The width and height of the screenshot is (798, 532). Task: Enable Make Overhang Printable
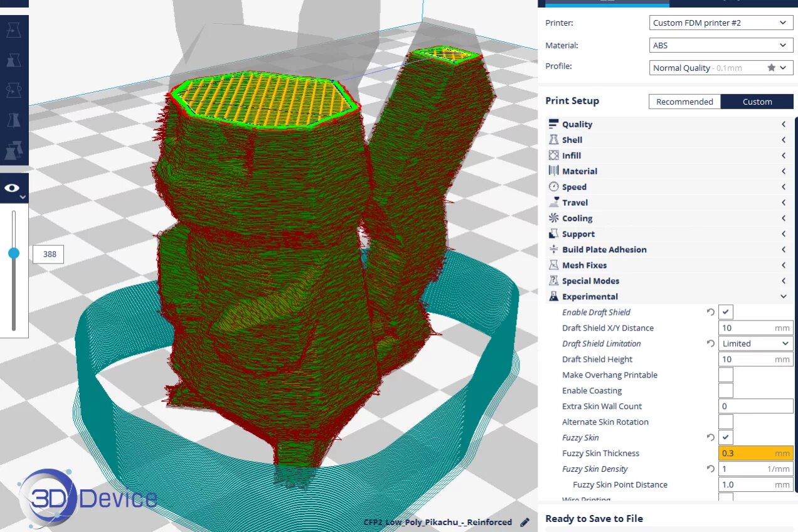pyautogui.click(x=726, y=375)
